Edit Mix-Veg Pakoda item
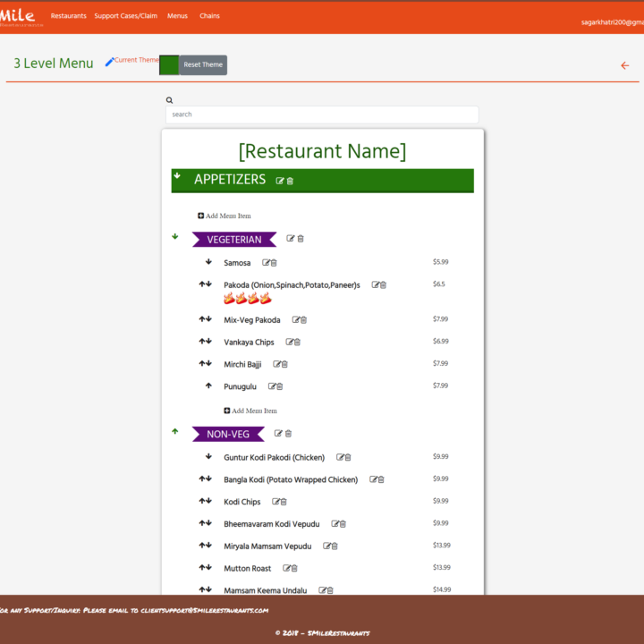This screenshot has height=644, width=644. point(296,319)
